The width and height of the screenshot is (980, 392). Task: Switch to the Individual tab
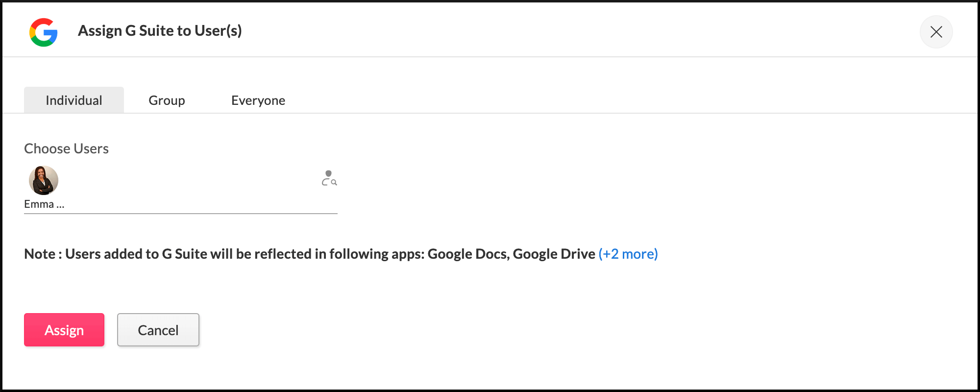tap(74, 100)
